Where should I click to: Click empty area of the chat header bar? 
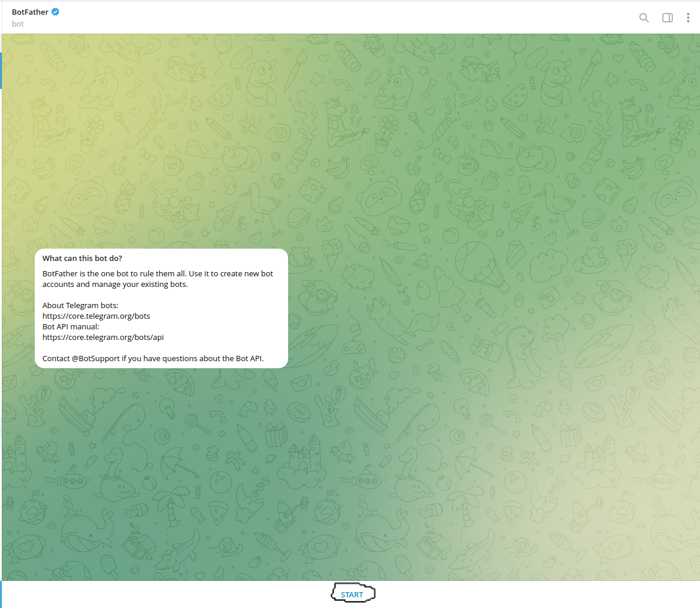[354, 18]
